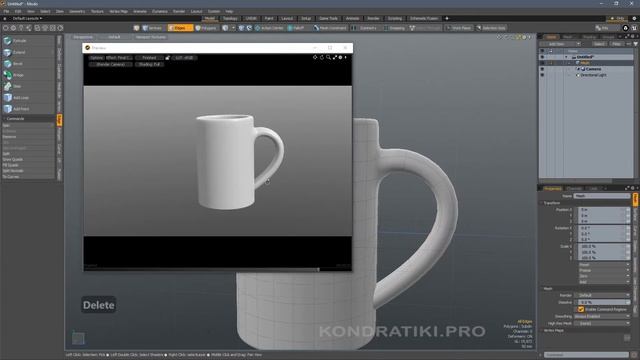Toggle Symmetry in the toolbar
This screenshot has height=360, width=640.
click(365, 28)
